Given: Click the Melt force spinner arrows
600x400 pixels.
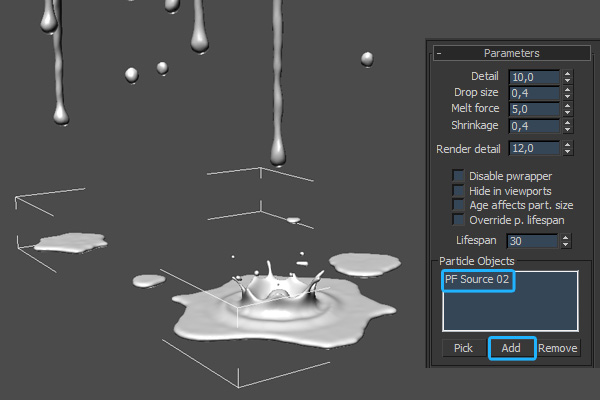Looking at the screenshot, I should pyautogui.click(x=567, y=109).
